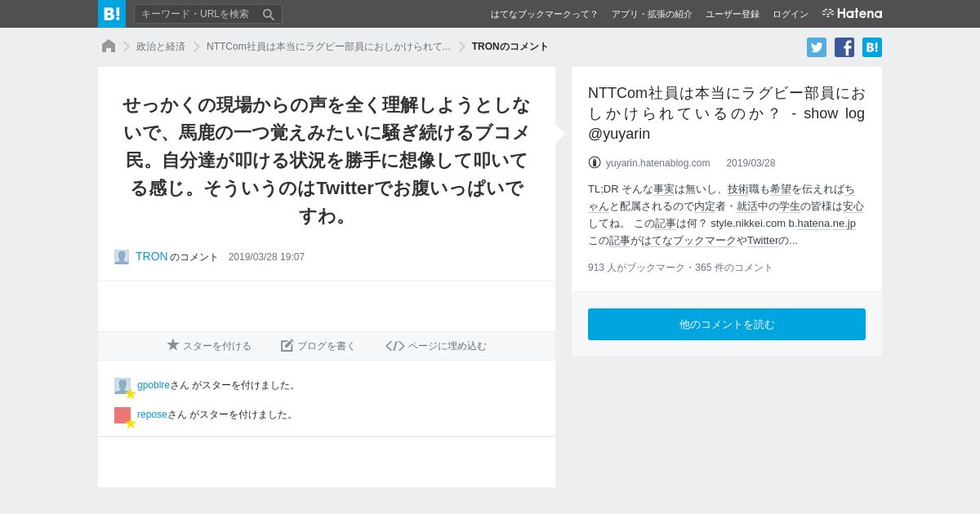Open the Twitter keyword link in the summary

click(763, 241)
